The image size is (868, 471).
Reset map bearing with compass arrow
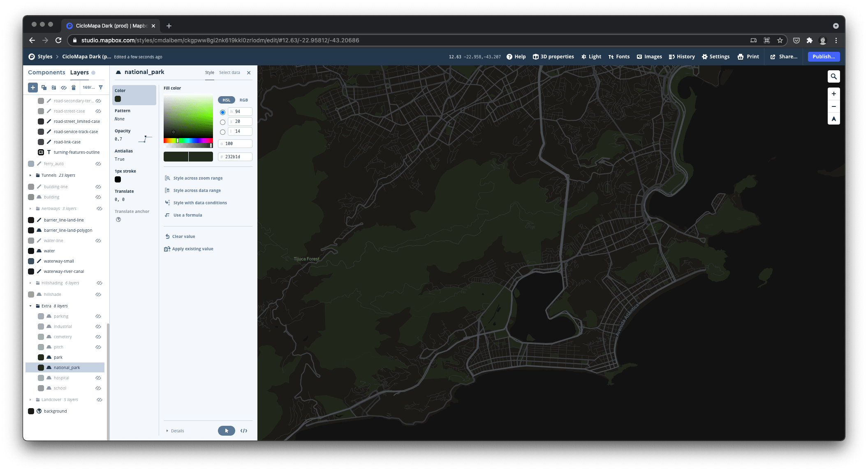833,119
